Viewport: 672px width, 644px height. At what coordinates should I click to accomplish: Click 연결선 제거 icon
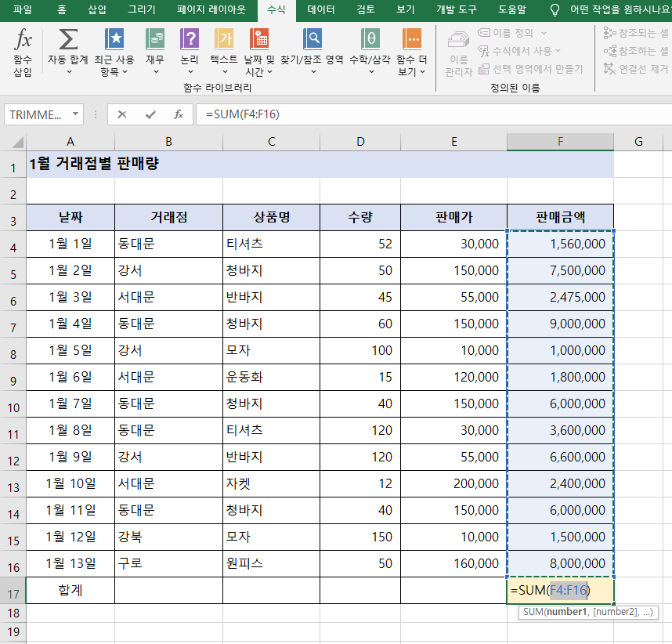point(609,69)
